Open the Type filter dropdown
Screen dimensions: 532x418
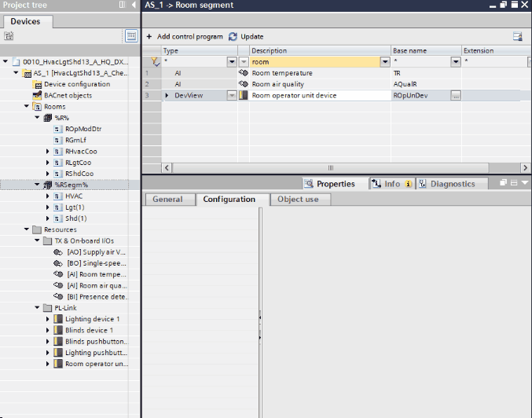coord(232,62)
